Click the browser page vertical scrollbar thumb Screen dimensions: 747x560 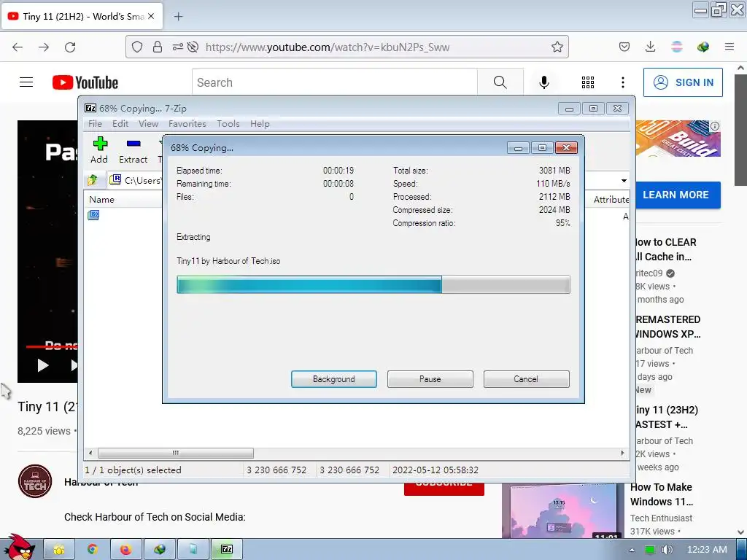click(740, 130)
